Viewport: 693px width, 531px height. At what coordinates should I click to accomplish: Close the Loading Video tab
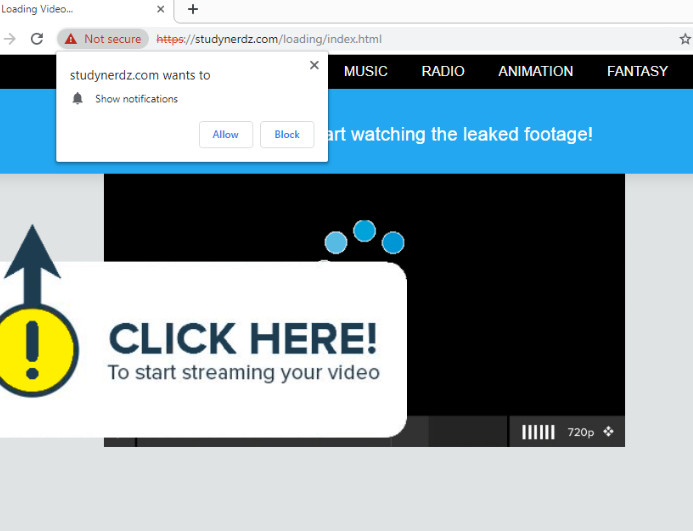click(161, 9)
